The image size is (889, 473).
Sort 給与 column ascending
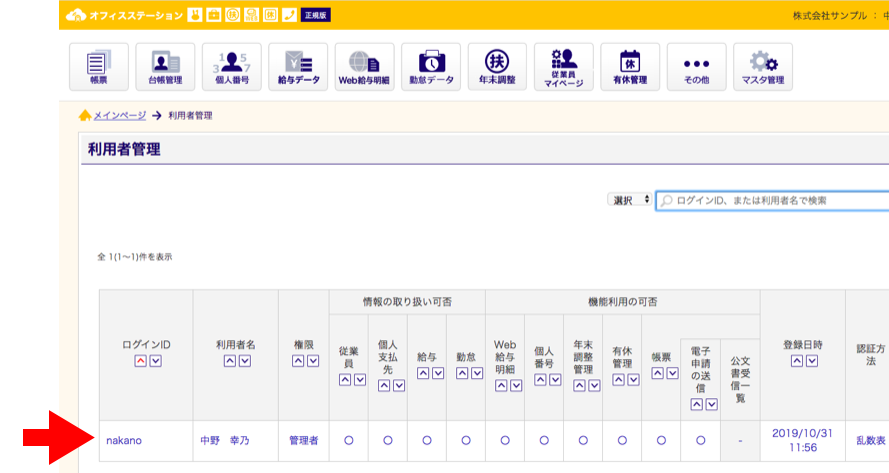[x=423, y=373]
